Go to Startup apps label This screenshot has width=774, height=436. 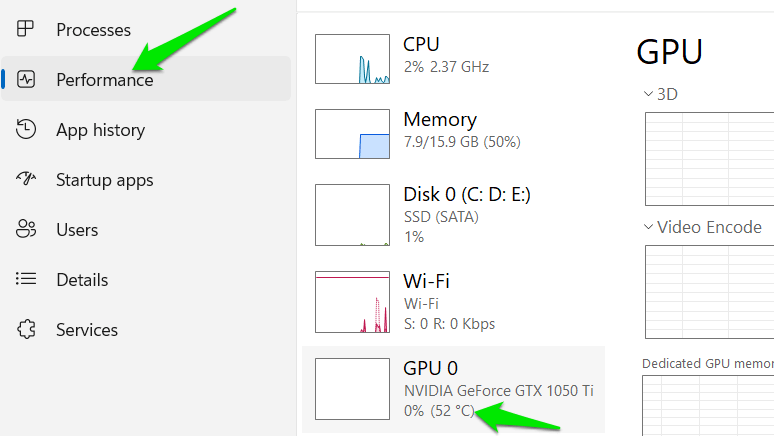[104, 180]
